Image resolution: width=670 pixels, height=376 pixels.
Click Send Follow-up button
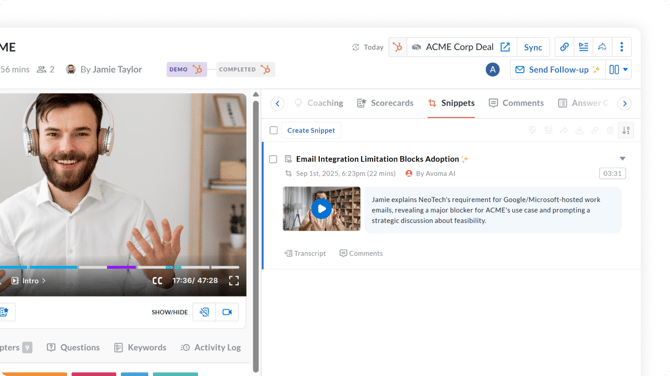pyautogui.click(x=558, y=69)
